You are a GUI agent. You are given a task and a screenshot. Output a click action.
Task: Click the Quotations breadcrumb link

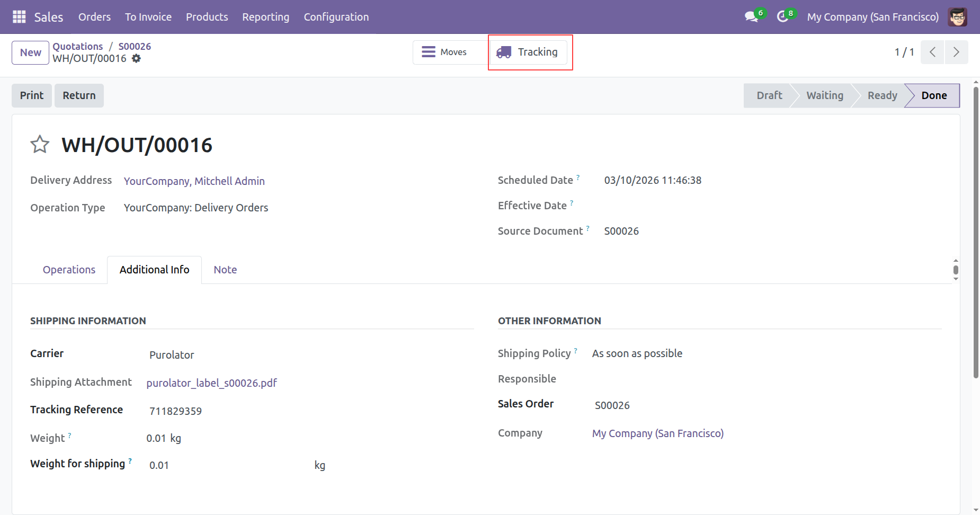[78, 46]
